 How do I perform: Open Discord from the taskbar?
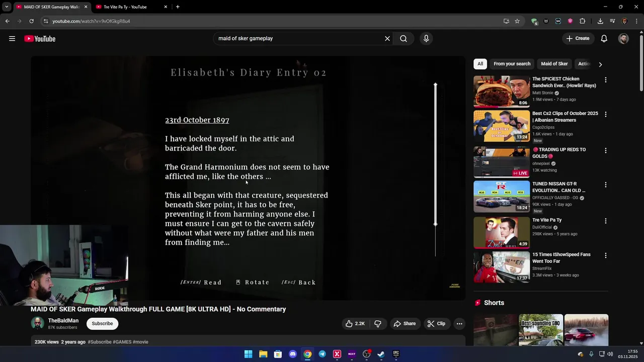293,354
